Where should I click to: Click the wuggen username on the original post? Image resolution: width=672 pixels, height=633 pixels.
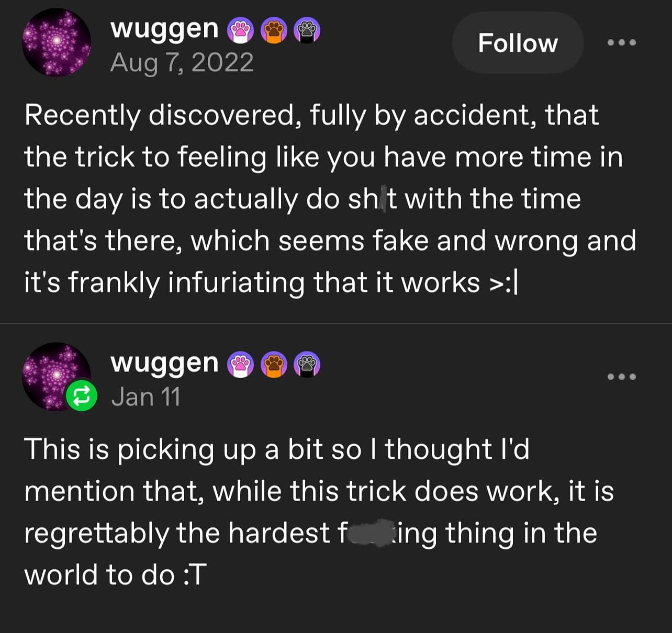pos(164,28)
